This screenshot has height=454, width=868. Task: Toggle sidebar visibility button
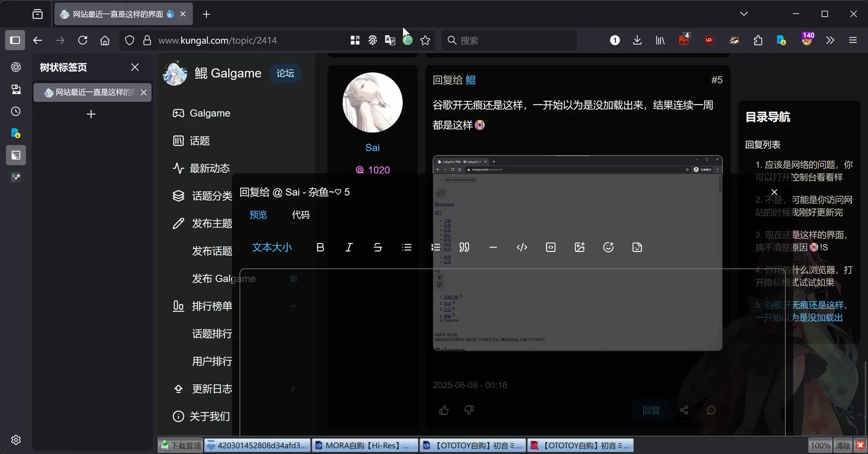click(15, 40)
